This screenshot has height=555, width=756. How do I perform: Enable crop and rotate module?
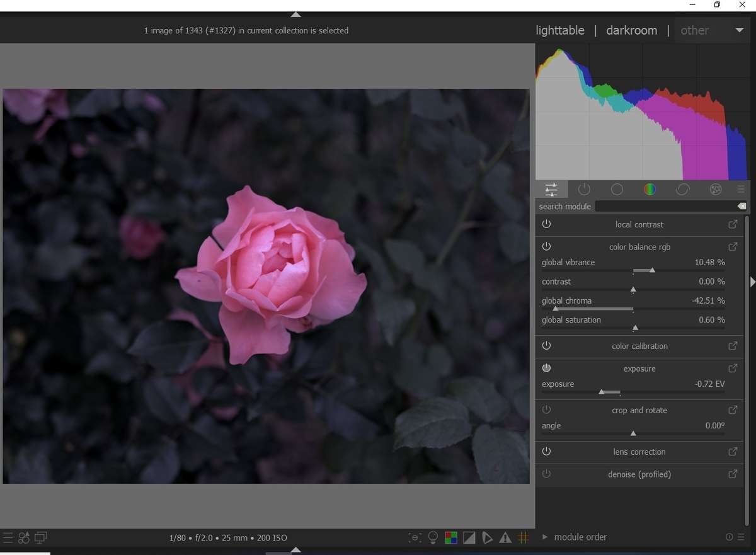pos(546,410)
